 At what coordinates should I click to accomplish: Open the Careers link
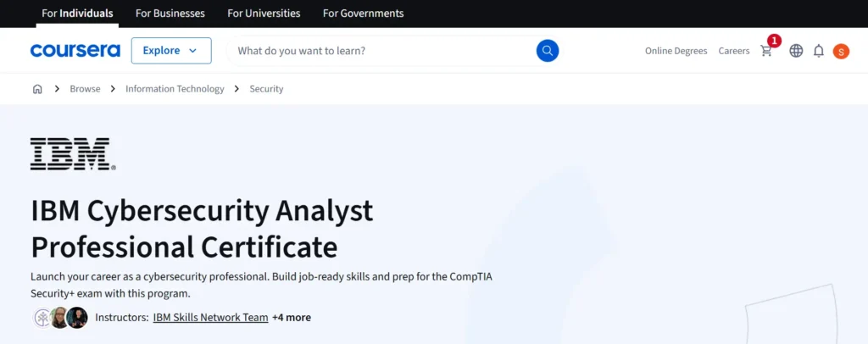734,51
